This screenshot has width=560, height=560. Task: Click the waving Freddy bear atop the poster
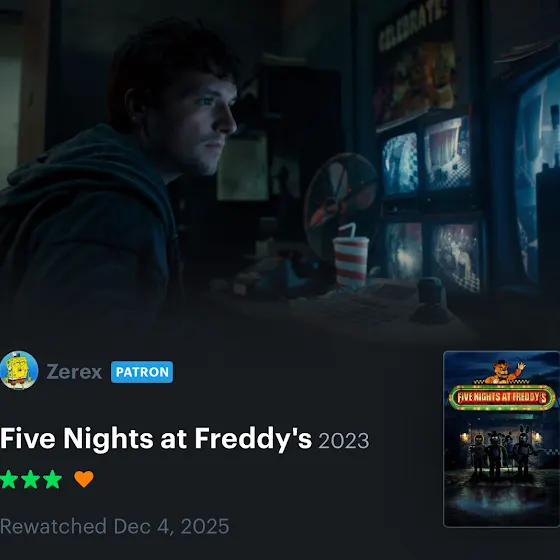[x=505, y=372]
